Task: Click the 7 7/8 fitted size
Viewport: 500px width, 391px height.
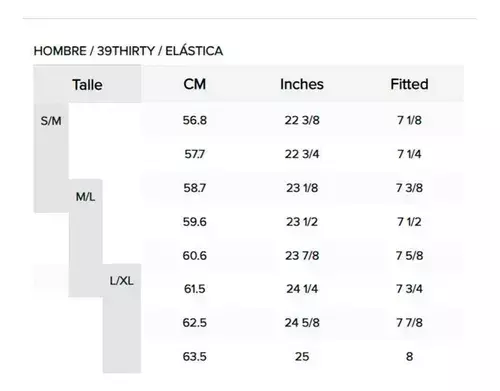Action: click(x=409, y=323)
